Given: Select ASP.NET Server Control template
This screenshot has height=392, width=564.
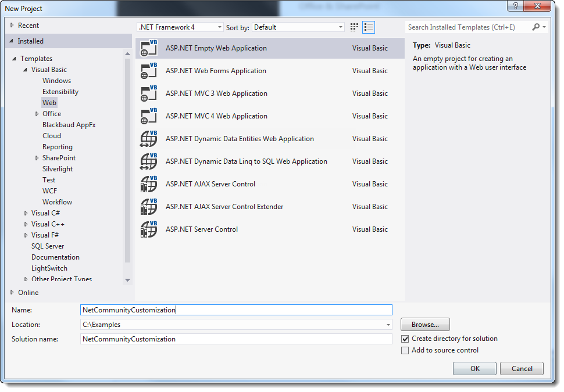Looking at the screenshot, I should [x=270, y=229].
